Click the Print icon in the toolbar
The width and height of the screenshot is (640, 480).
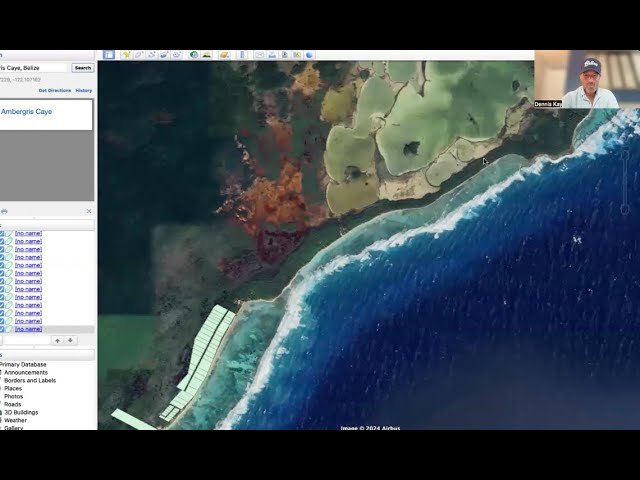272,55
